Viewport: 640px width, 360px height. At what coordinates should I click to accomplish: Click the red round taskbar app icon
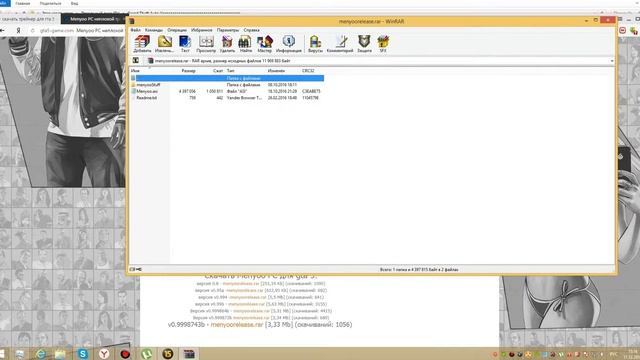coord(125,354)
